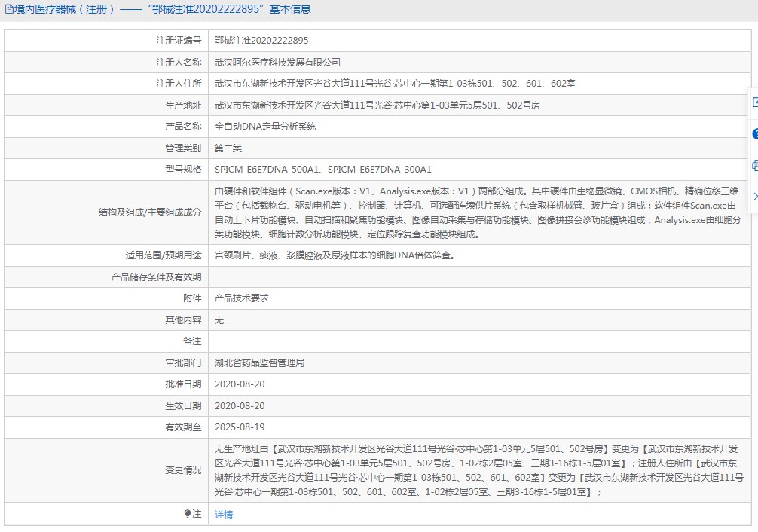Click the document icon beside the page title

coord(9,9)
